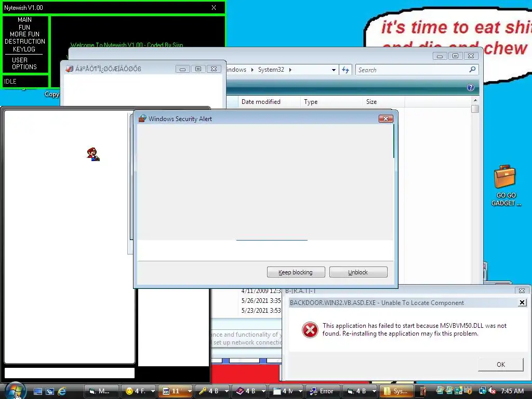Expand the arrow after System32 in breadcrumb
The image size is (532, 399).
[290, 70]
